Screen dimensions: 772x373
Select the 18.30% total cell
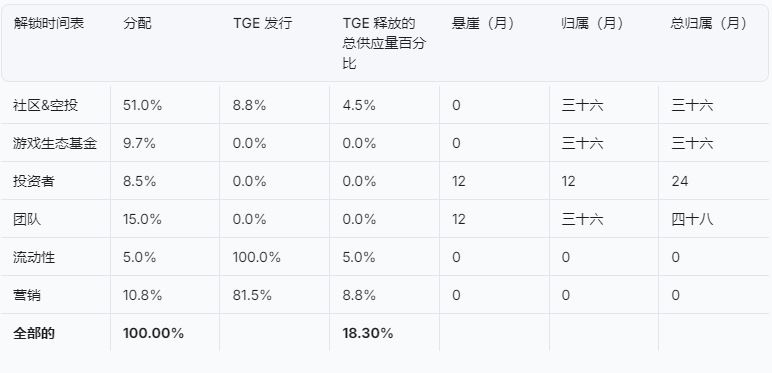coord(368,333)
